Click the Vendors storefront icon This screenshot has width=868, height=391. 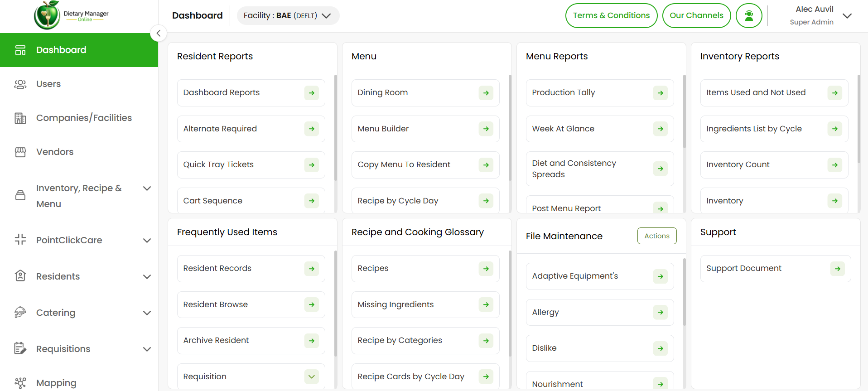(x=20, y=152)
